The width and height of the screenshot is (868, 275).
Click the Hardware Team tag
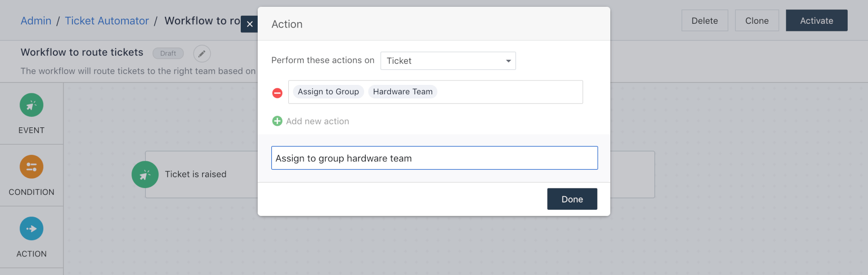pos(402,92)
